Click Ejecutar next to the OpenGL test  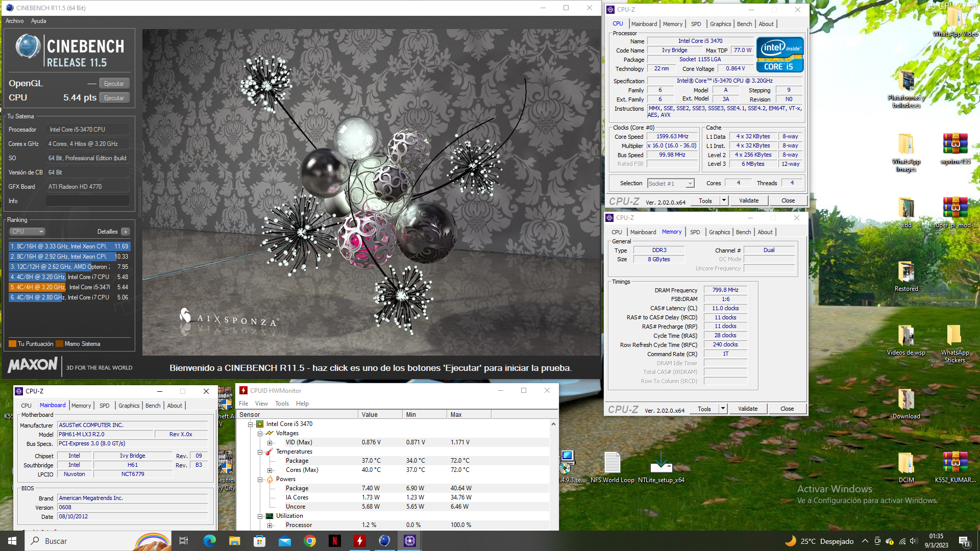pos(114,84)
